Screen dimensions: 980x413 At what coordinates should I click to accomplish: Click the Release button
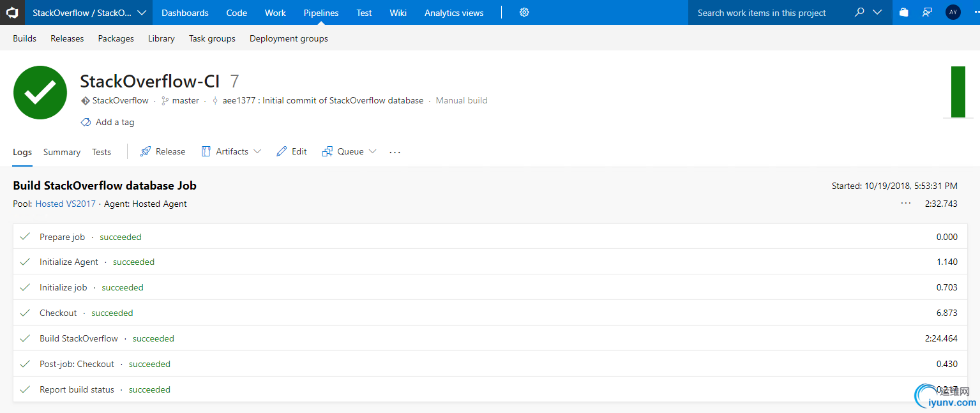(x=163, y=151)
